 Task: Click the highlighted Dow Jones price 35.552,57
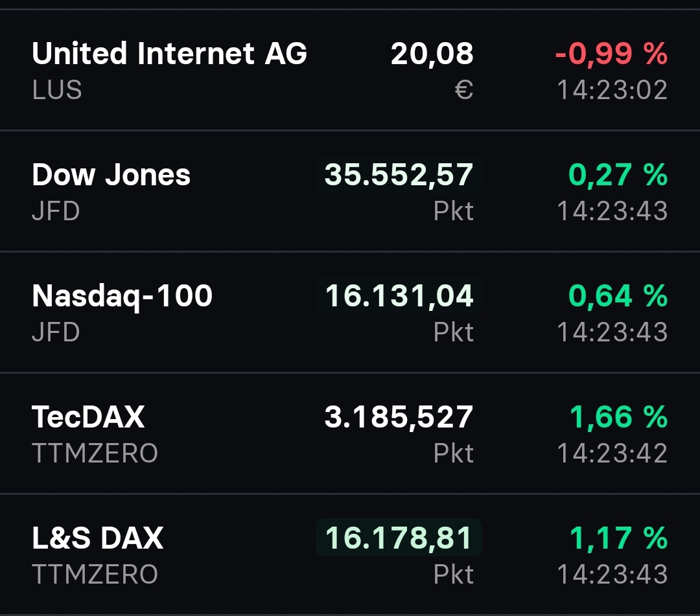tap(397, 175)
